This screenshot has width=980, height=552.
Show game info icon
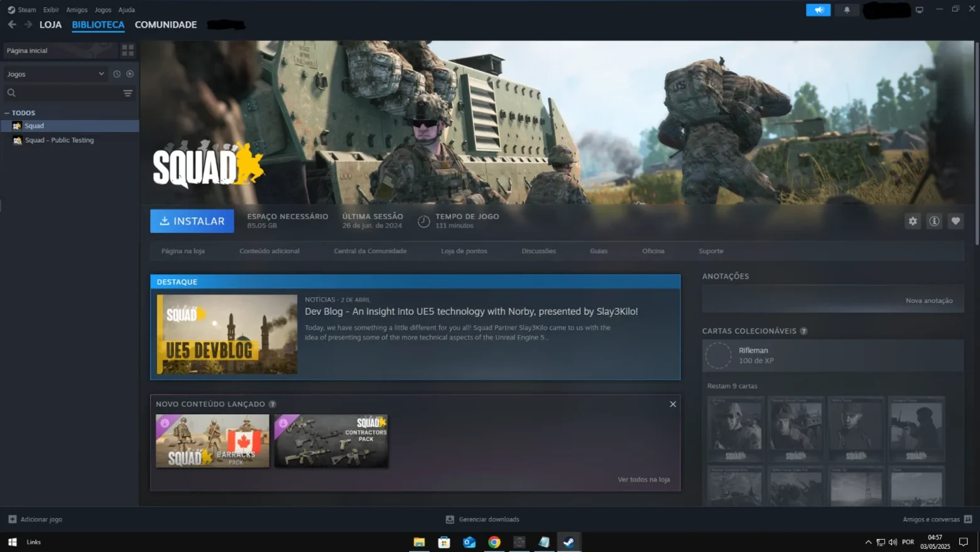(x=934, y=221)
